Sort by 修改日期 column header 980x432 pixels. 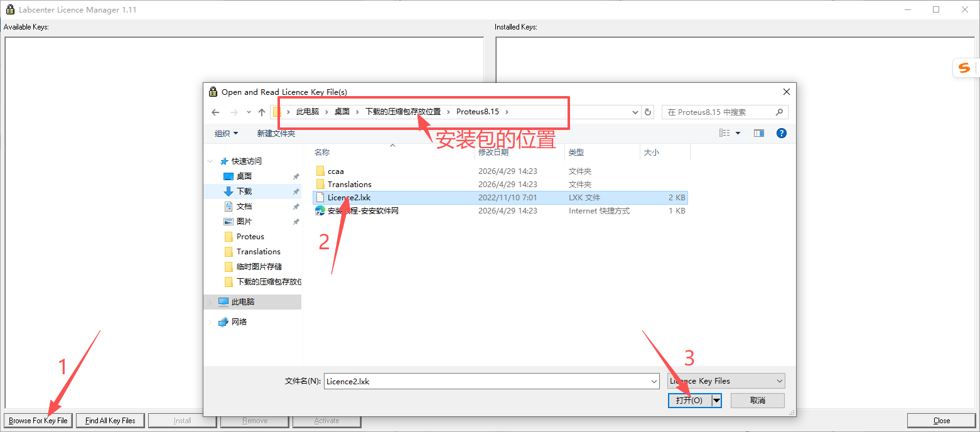pyautogui.click(x=493, y=152)
